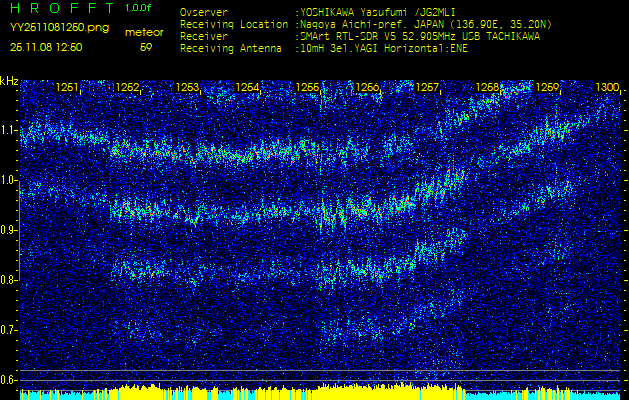Click the 1.1 kHz frequency label
Screen dimensions: 629x400
(9, 130)
